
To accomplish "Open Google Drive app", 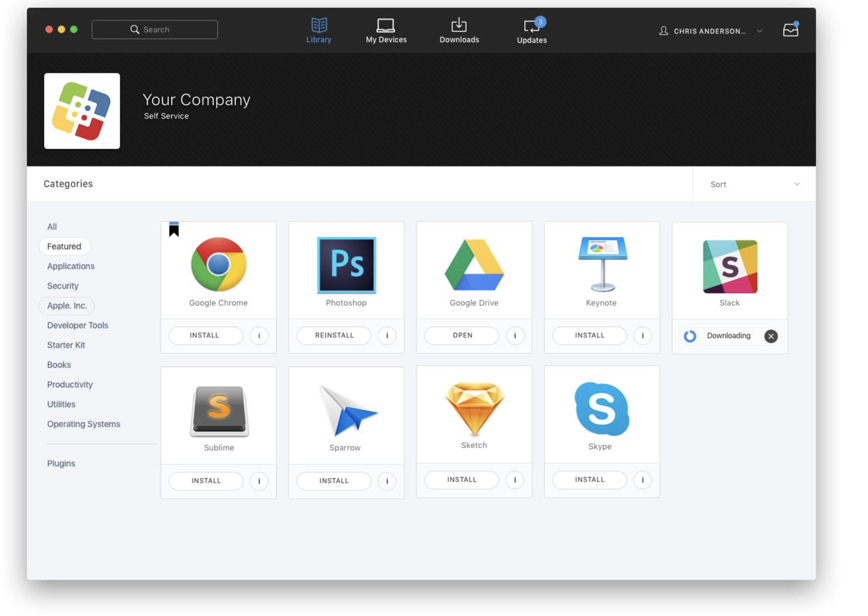I will (x=462, y=336).
